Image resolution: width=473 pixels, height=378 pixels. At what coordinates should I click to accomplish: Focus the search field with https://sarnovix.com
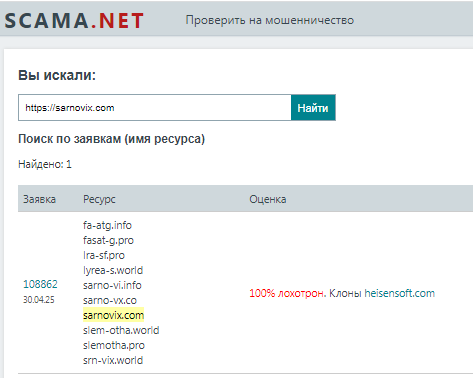click(x=155, y=108)
